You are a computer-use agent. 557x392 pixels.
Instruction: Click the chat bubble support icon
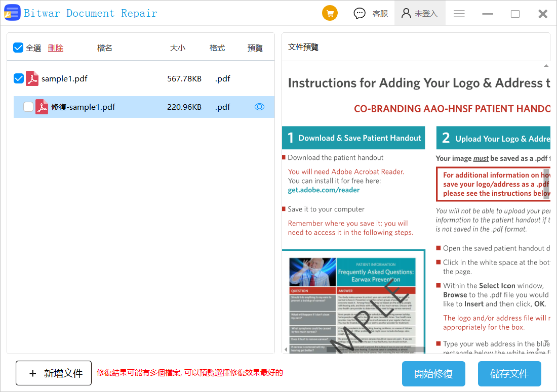(x=359, y=14)
